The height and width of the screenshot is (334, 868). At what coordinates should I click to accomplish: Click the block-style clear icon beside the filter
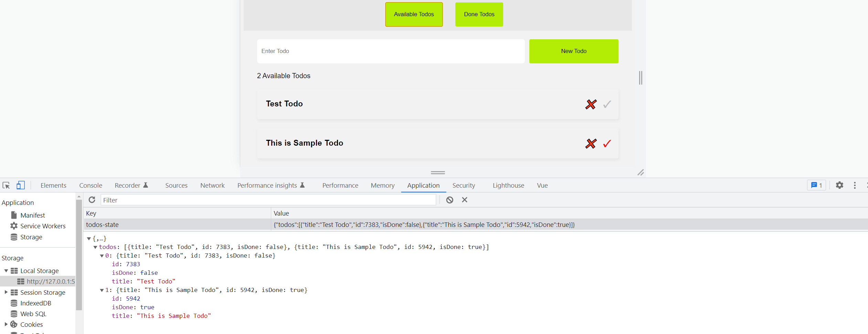click(x=449, y=200)
